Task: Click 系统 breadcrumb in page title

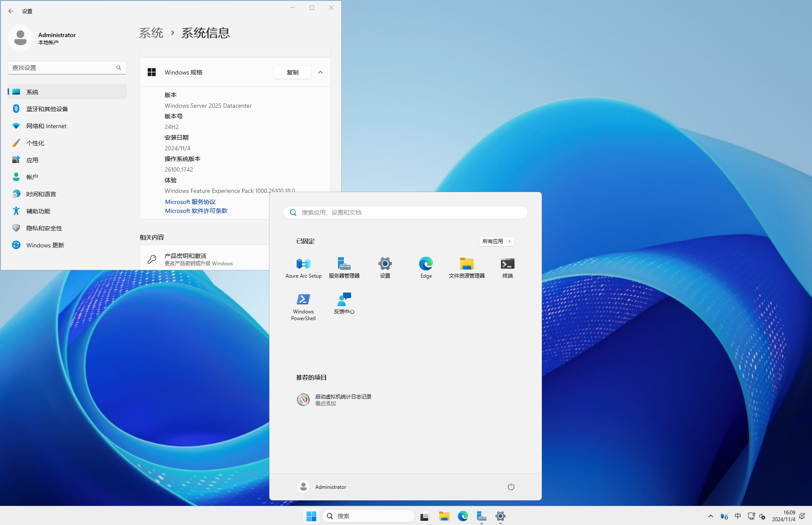Action: (x=151, y=33)
